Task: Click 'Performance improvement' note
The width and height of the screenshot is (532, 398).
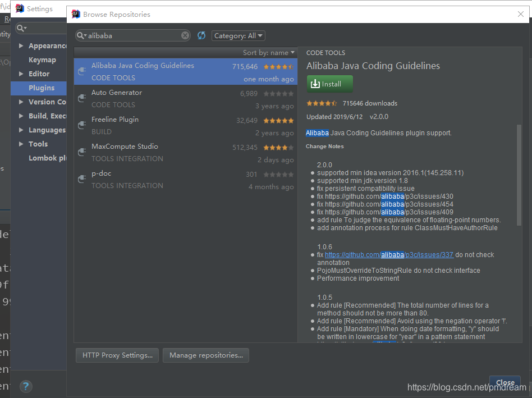Action: pos(358,278)
